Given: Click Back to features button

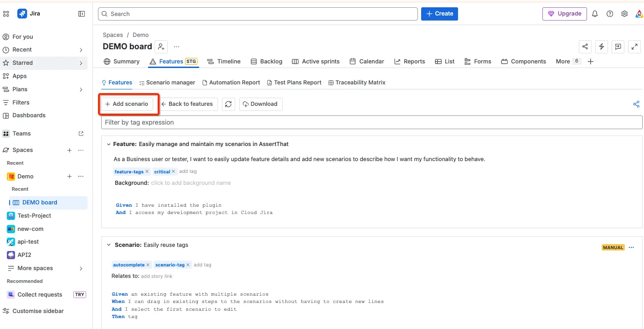Looking at the screenshot, I should (x=187, y=104).
